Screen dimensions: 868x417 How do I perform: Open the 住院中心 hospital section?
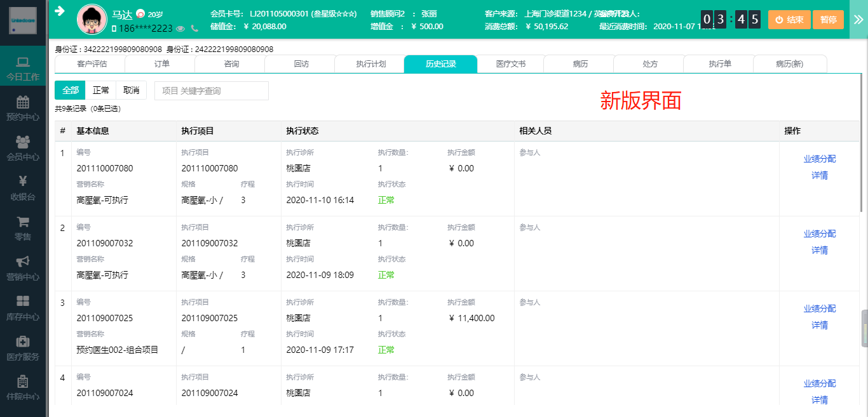(23, 388)
